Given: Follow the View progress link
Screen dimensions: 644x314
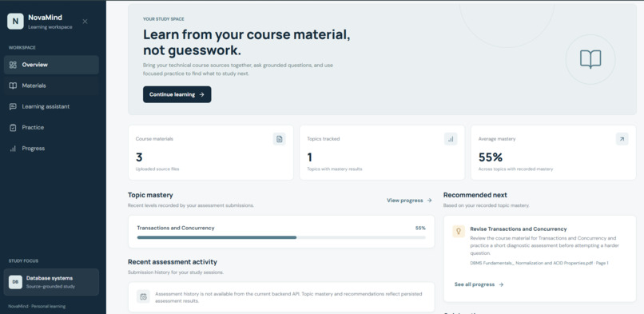Looking at the screenshot, I should point(409,201).
